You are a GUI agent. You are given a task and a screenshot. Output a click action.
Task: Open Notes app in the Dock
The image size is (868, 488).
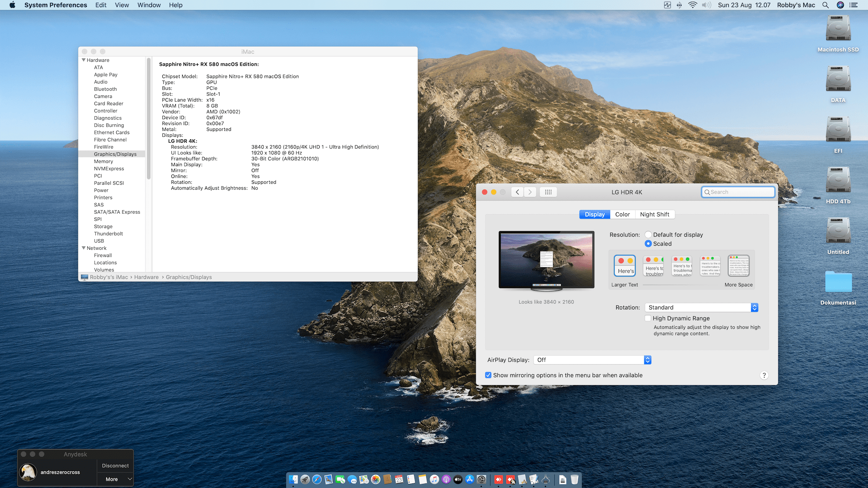423,479
